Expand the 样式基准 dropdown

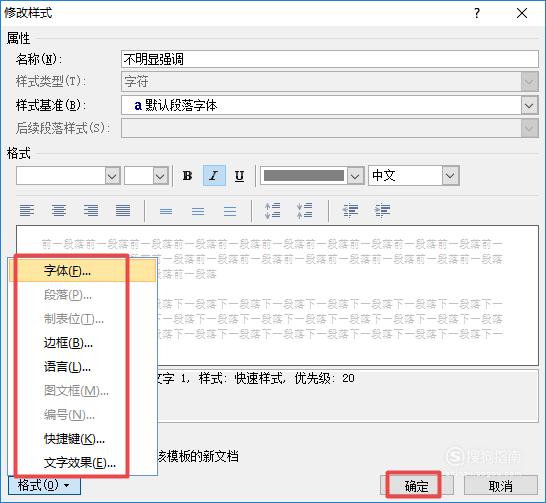[x=529, y=105]
